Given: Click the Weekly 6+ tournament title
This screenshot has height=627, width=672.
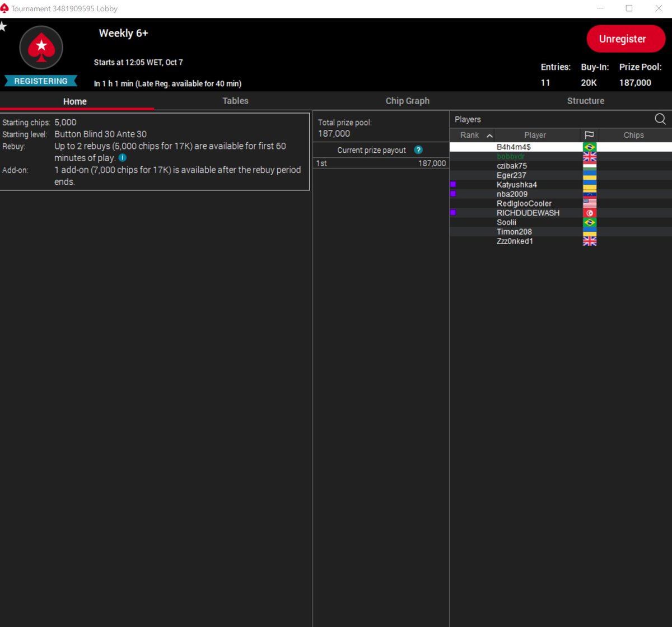Looking at the screenshot, I should 124,33.
